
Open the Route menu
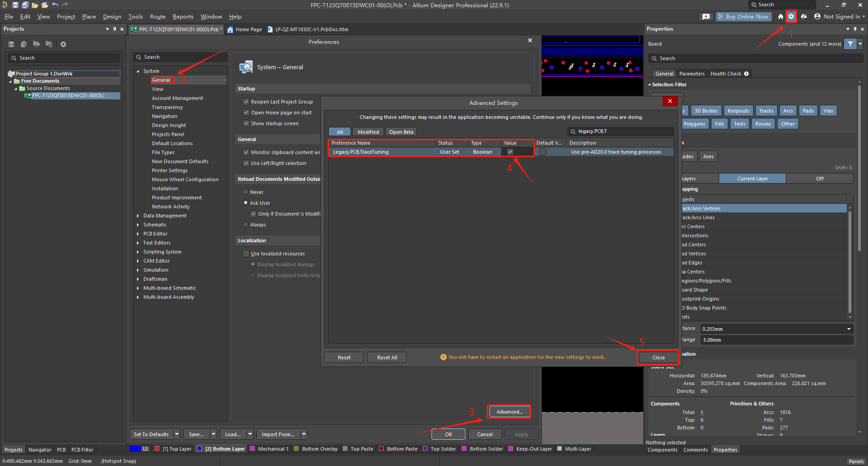coord(157,17)
